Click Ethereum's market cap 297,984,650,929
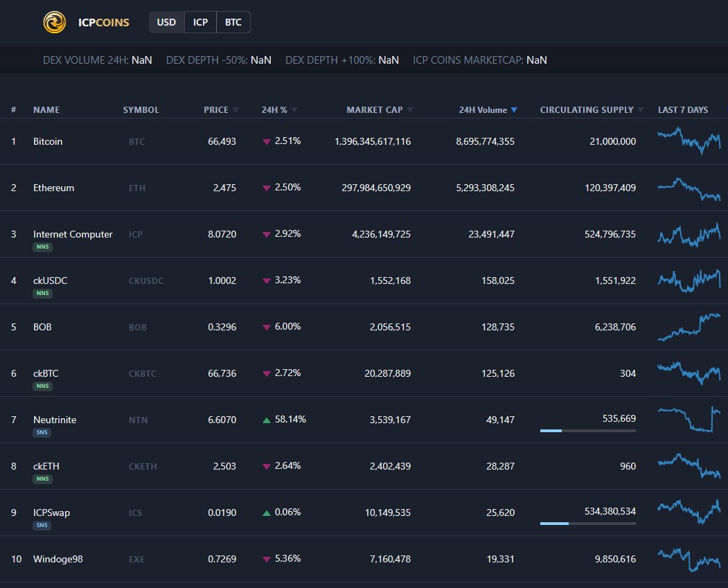Image resolution: width=728 pixels, height=588 pixels. (376, 188)
